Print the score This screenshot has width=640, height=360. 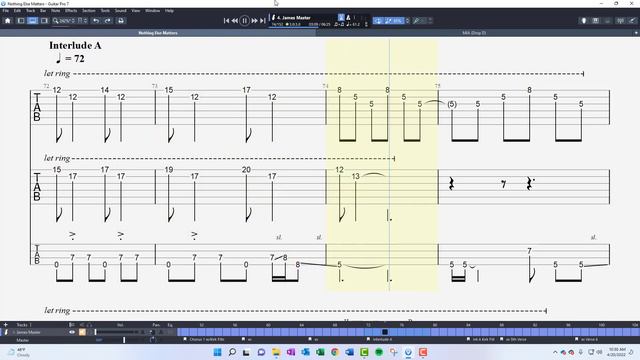click(x=121, y=21)
